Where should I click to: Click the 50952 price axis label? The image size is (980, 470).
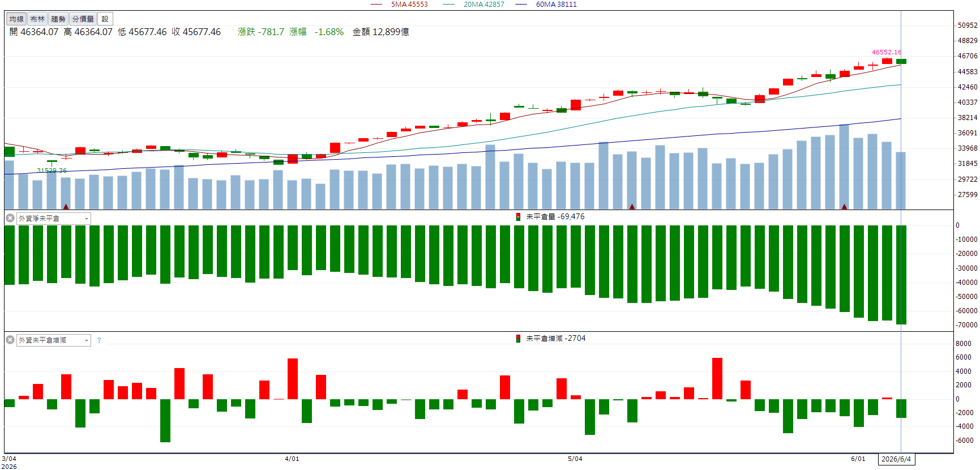click(x=968, y=25)
